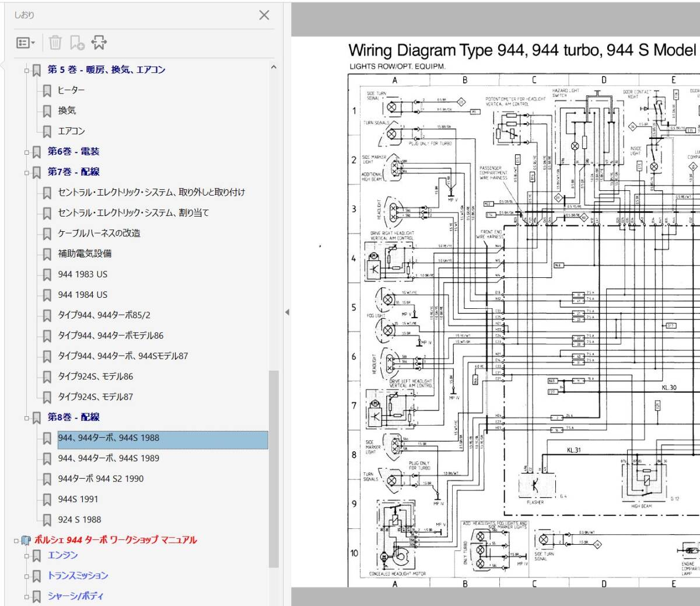
Task: Open the タイプ924S、モデル86 bookmark
Action: coord(95,376)
